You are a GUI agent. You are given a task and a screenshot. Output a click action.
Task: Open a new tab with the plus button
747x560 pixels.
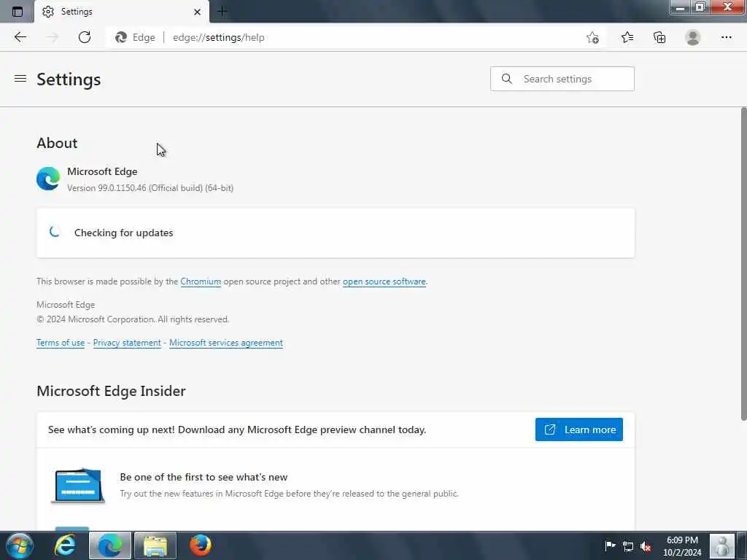click(222, 11)
